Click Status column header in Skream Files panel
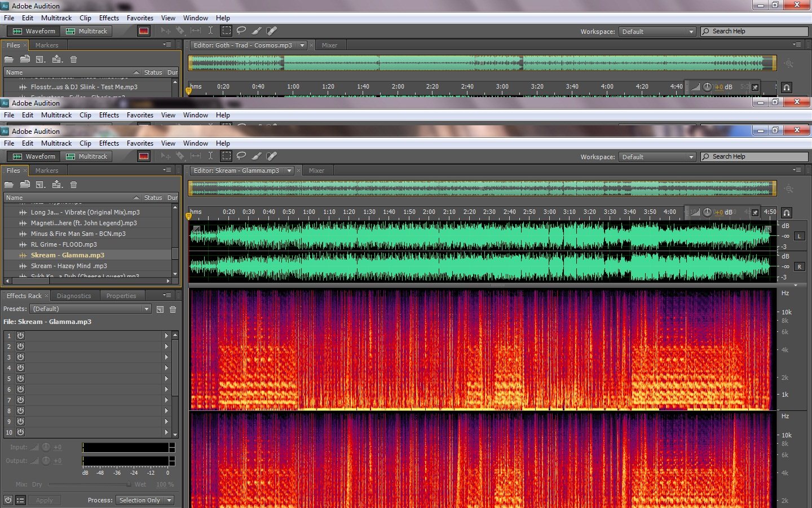The height and width of the screenshot is (508, 812). [153, 198]
